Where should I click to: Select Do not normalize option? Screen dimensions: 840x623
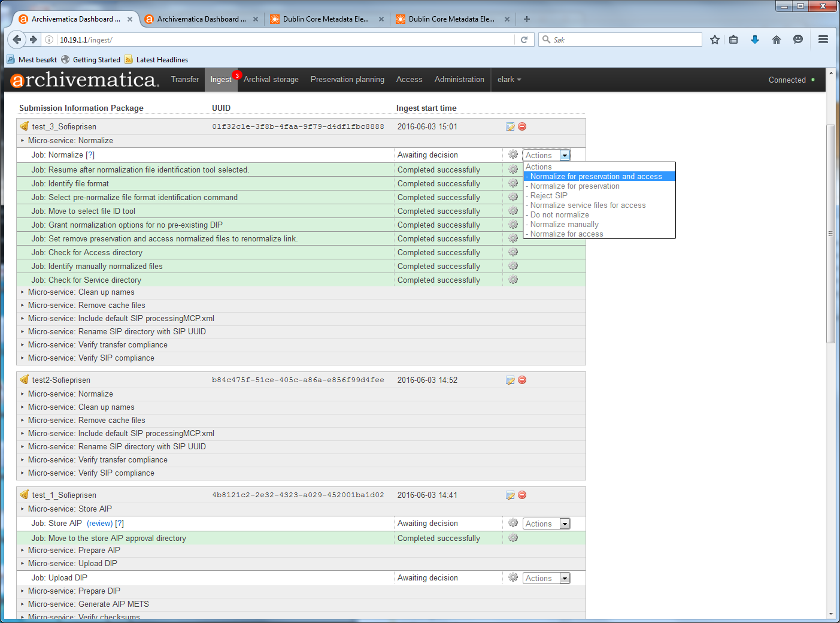pos(599,215)
